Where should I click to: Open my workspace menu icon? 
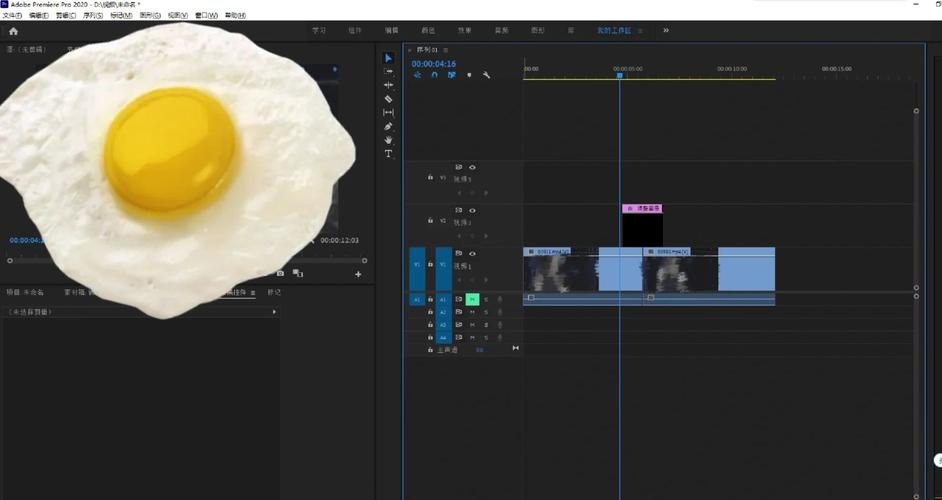tap(640, 31)
